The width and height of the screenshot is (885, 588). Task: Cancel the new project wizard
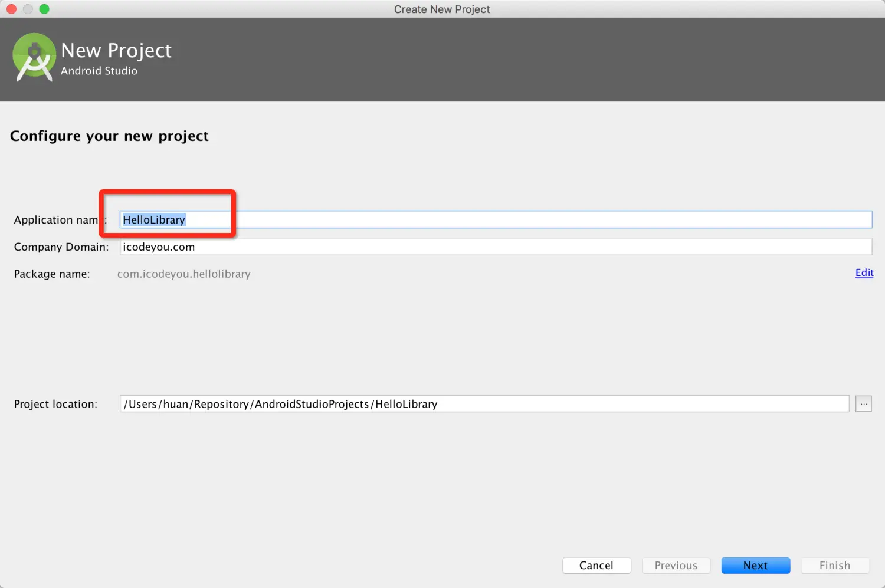click(596, 566)
